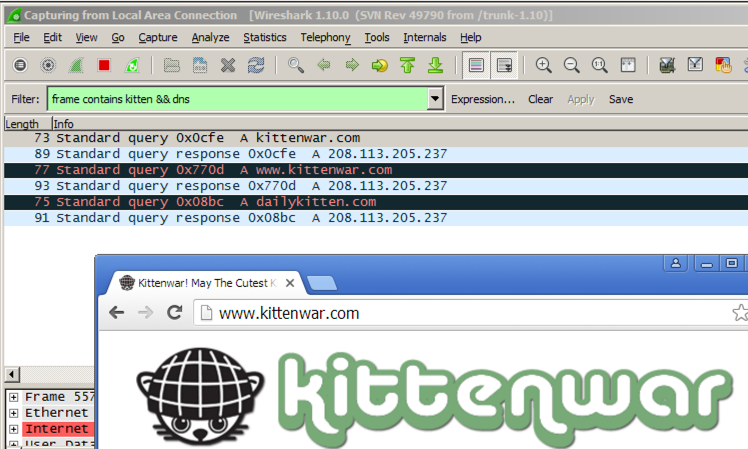
Task: Toggle packet list colorization
Action: [x=476, y=65]
